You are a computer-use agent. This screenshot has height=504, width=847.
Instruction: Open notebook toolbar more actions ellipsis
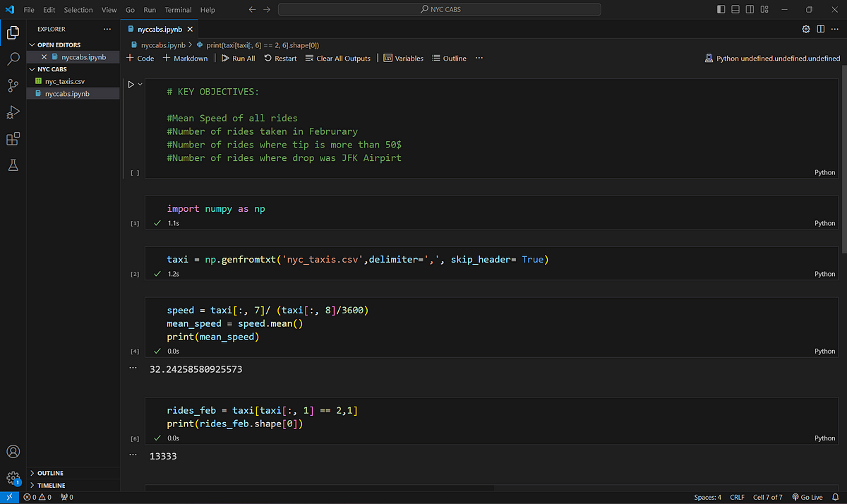(479, 58)
